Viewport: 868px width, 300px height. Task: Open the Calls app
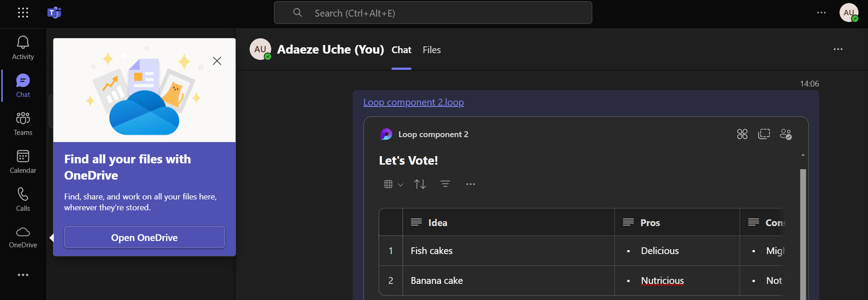pyautogui.click(x=23, y=199)
